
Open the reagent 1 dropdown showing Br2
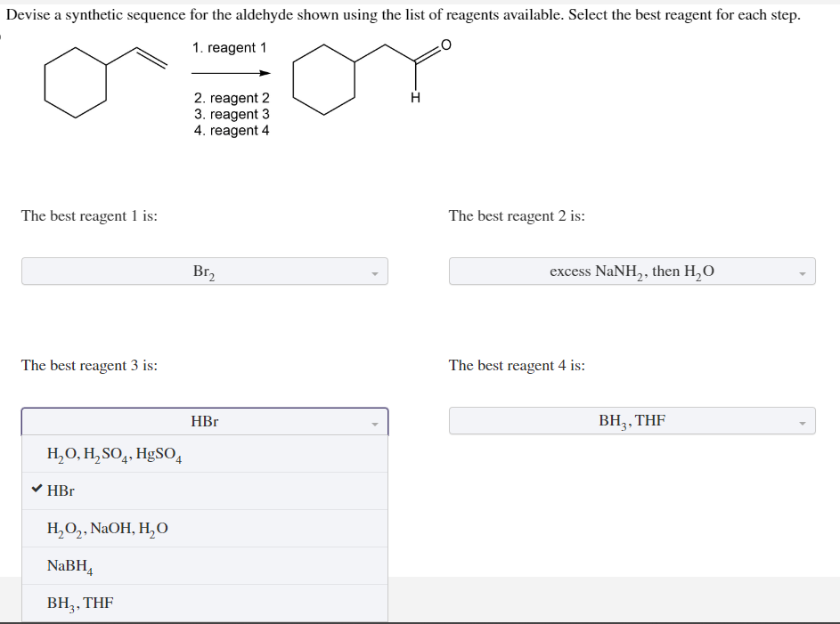pos(204,271)
